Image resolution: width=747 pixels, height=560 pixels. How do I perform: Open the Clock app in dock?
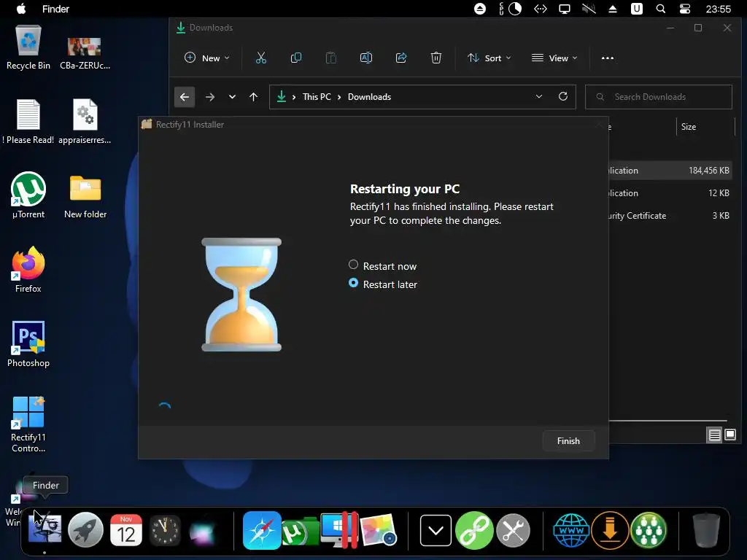coord(166,529)
